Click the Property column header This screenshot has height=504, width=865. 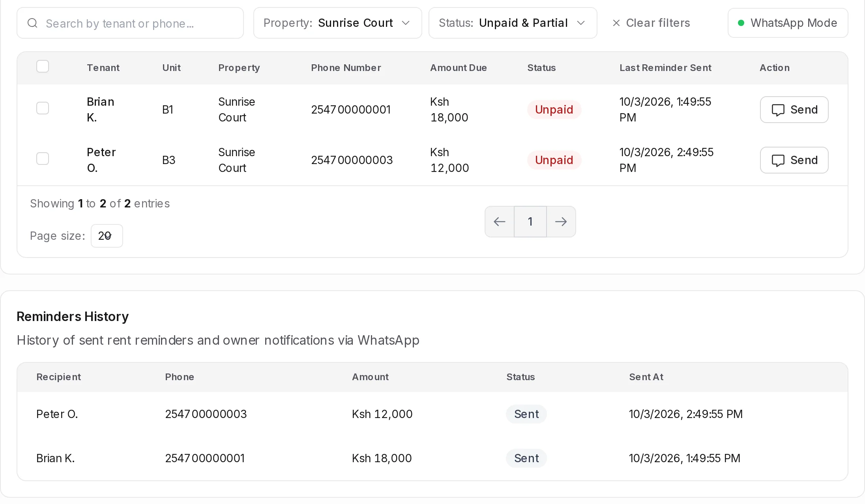(x=239, y=68)
